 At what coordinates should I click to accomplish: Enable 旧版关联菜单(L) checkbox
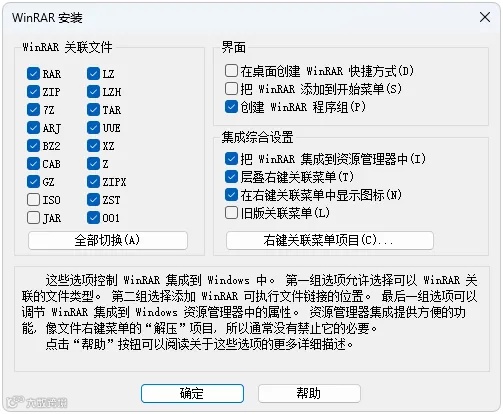(x=231, y=213)
